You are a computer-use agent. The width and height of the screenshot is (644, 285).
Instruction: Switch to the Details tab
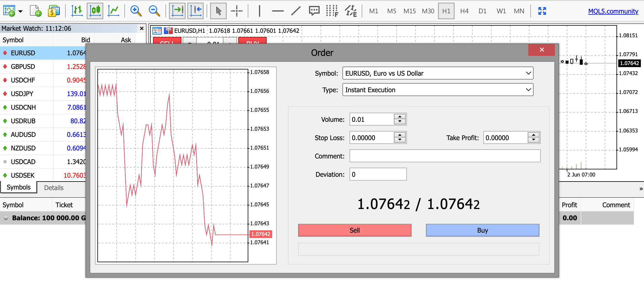(x=54, y=188)
